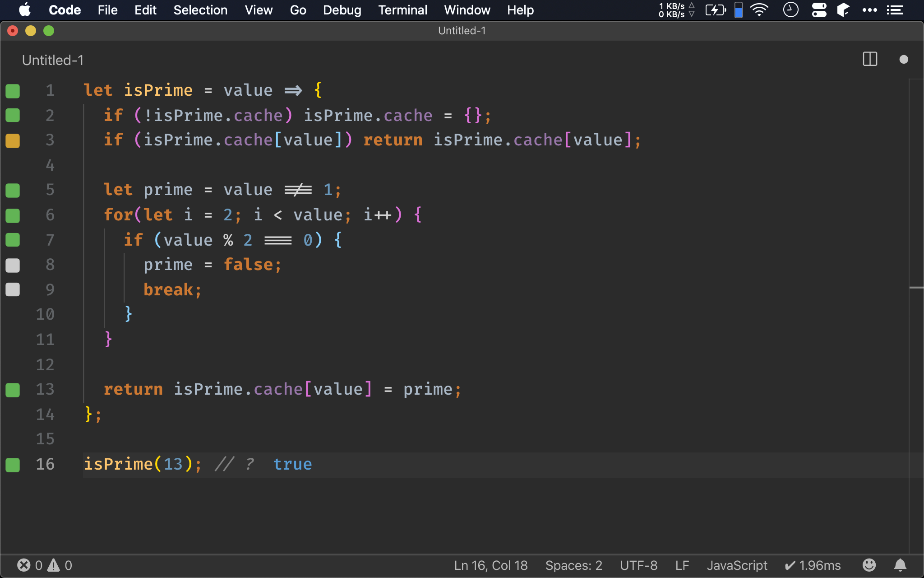Toggle yellow breakpoint on line 3
The width and height of the screenshot is (924, 578).
coord(13,140)
